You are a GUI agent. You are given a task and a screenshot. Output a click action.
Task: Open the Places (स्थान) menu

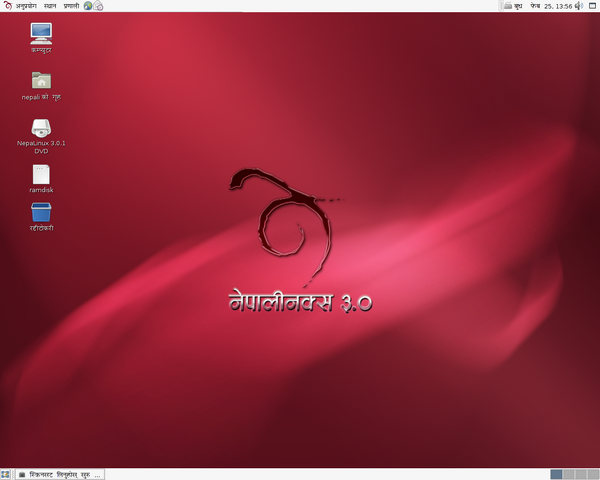pyautogui.click(x=50, y=6)
